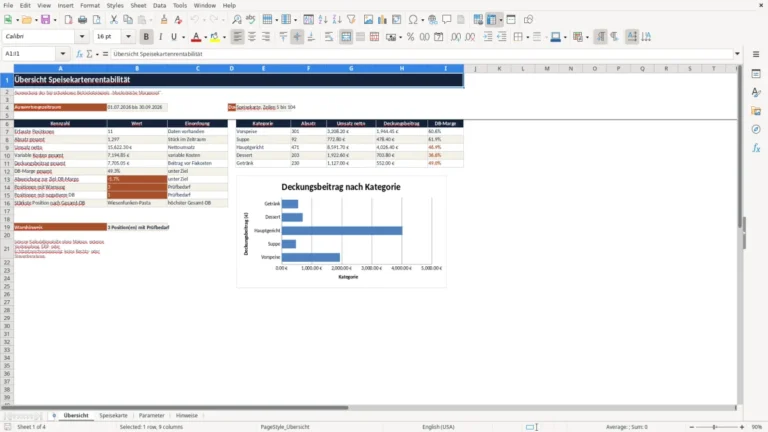Screen dimensions: 768x432
Task: Click the Clear Direct Formatting icon
Action: click(x=178, y=20)
